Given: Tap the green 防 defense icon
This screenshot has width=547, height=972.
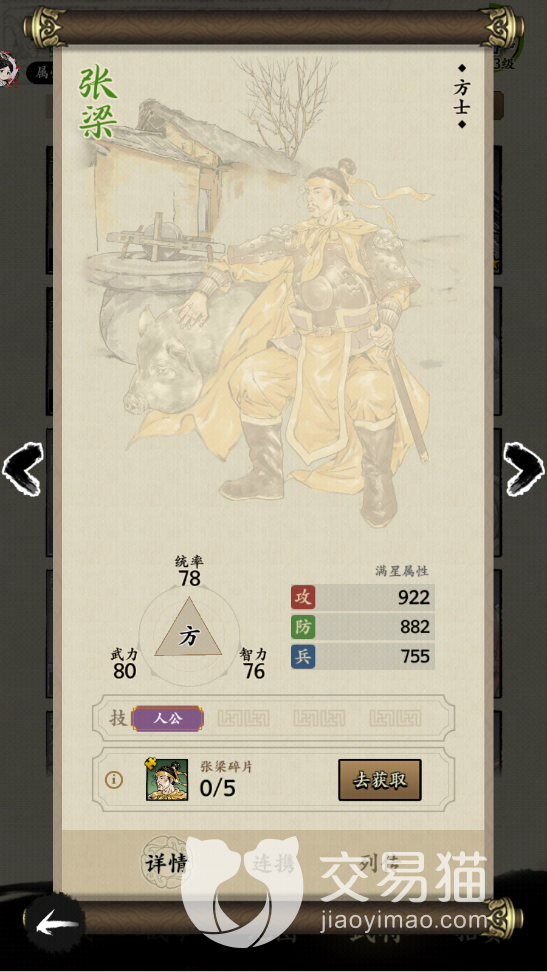Looking at the screenshot, I should (303, 627).
